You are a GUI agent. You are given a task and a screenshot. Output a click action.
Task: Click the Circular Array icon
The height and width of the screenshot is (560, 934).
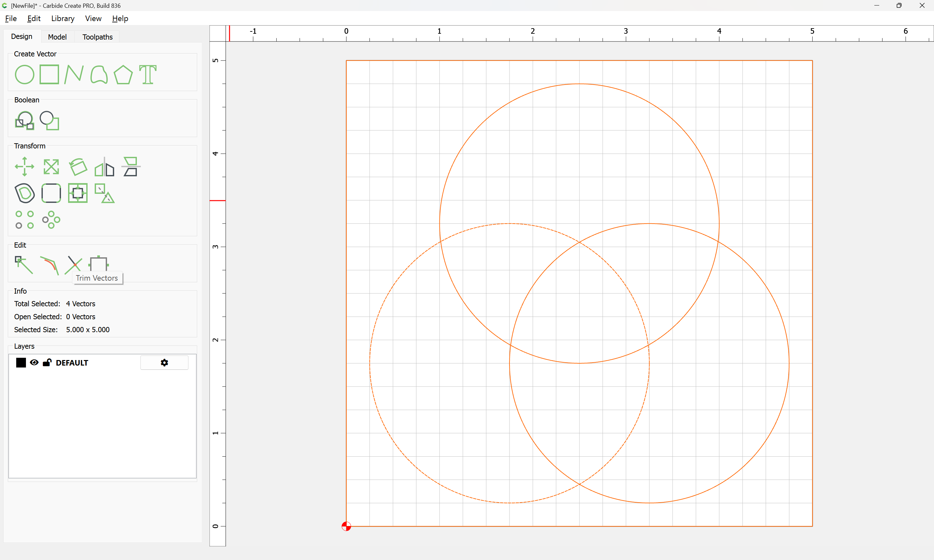click(x=51, y=220)
